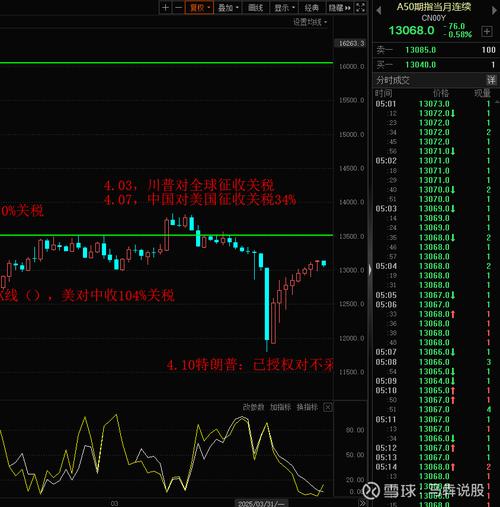Open 详 trade details button
The image size is (500, 507).
click(491, 80)
